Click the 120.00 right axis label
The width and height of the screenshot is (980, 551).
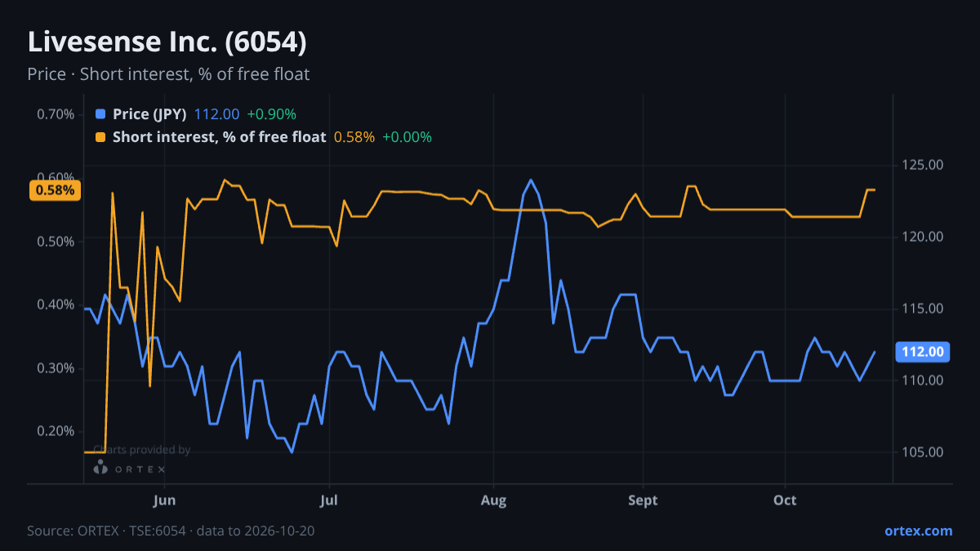923,237
